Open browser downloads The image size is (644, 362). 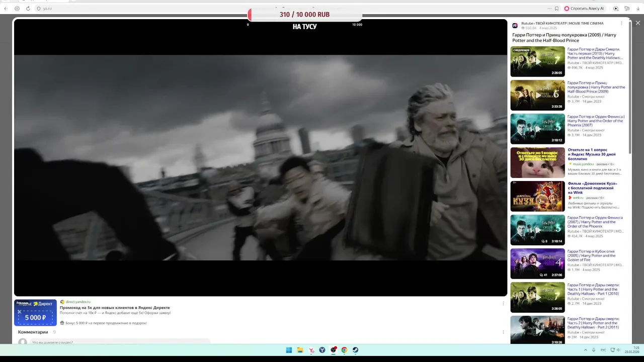pos(638,9)
